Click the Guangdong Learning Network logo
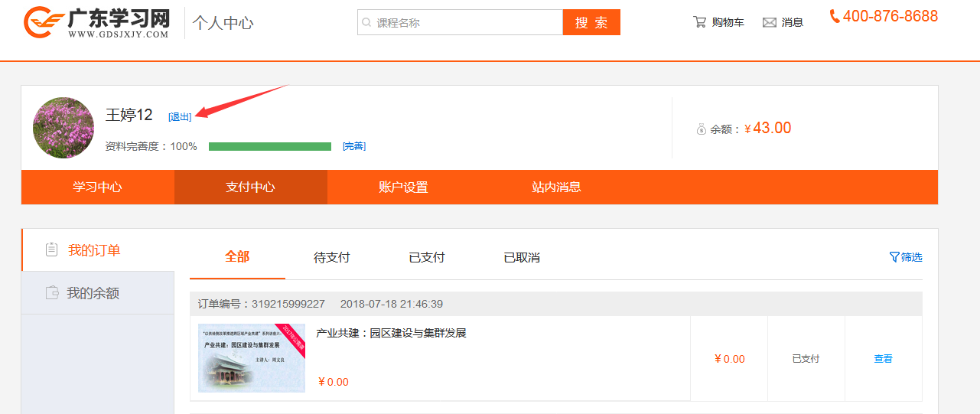 (96, 23)
